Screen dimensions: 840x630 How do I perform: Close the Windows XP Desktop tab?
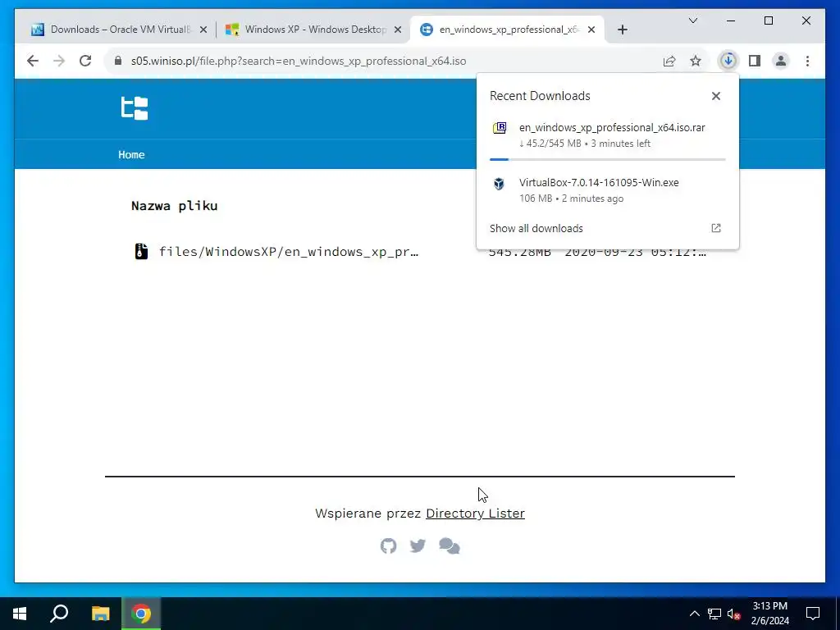pos(398,30)
